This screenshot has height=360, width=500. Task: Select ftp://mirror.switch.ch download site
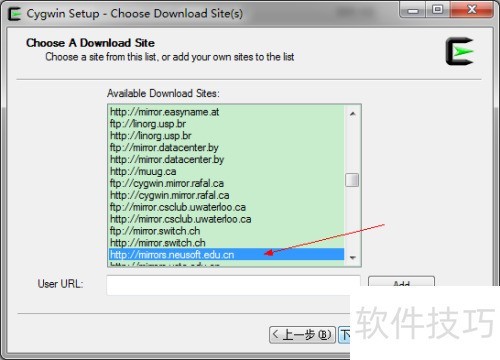coord(227,231)
